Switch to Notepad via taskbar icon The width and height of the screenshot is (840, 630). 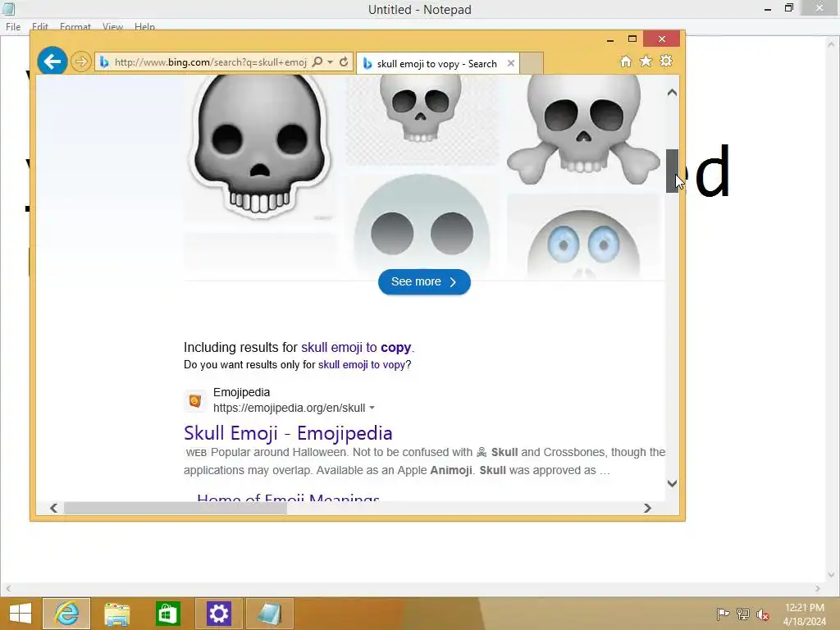269,614
